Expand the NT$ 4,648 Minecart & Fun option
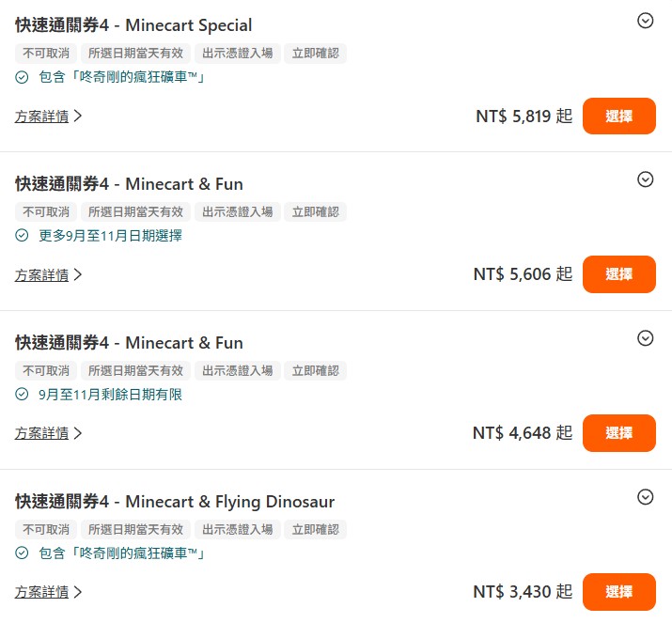This screenshot has height=623, width=672. [x=645, y=338]
